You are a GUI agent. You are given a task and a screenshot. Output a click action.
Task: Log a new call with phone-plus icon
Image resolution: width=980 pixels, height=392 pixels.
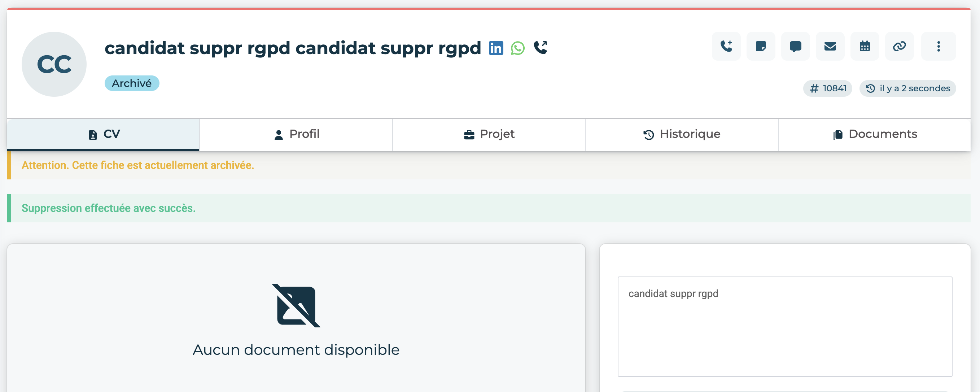(726, 47)
